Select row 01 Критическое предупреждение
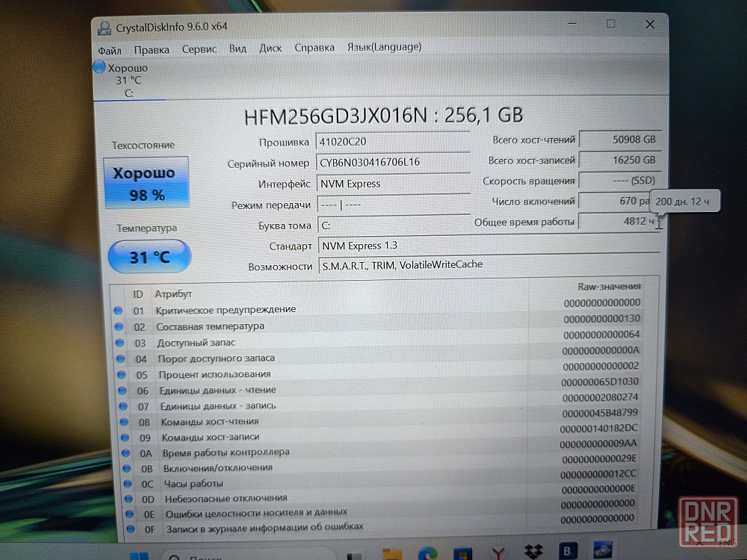This screenshot has height=560, width=747. pos(379,307)
